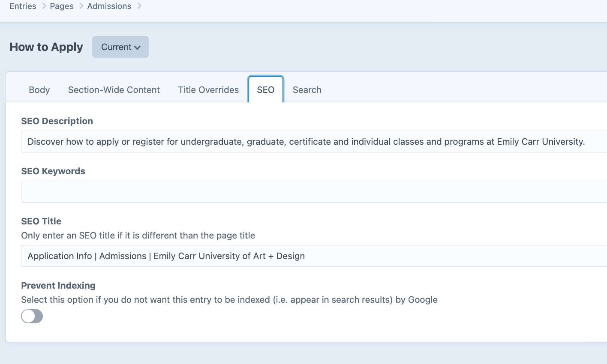Open the Admissions breadcrumb link
Screen dimensions: 607x364
(109, 6)
